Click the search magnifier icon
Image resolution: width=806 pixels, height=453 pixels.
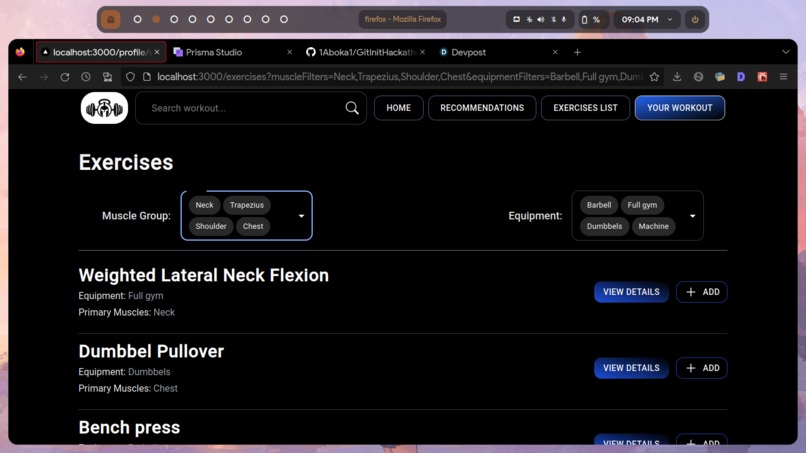pos(352,108)
